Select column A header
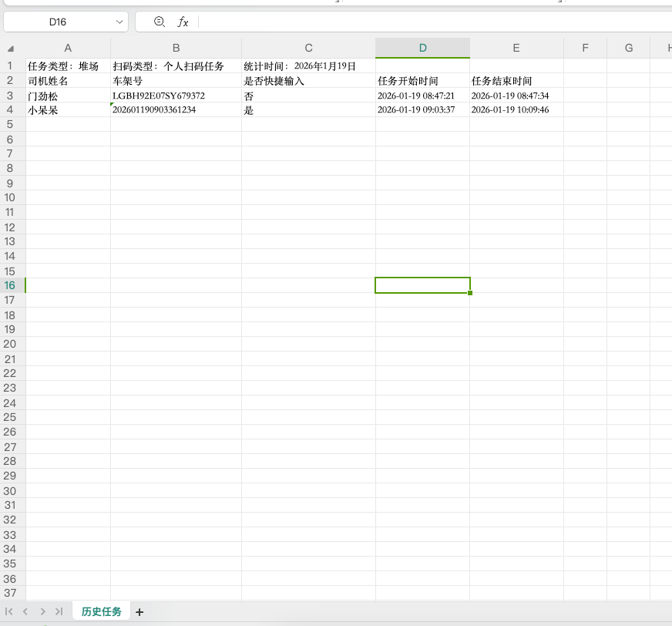 [x=68, y=48]
